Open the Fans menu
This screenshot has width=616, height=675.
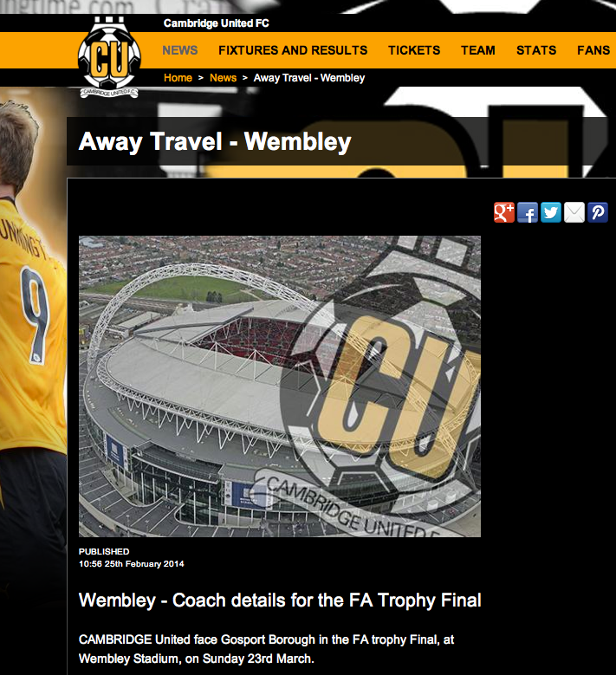[x=593, y=50]
